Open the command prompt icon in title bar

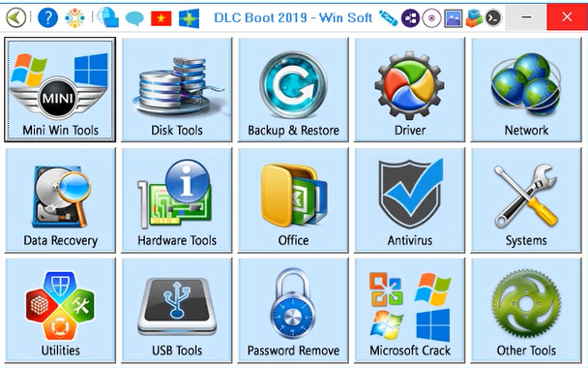[x=493, y=17]
